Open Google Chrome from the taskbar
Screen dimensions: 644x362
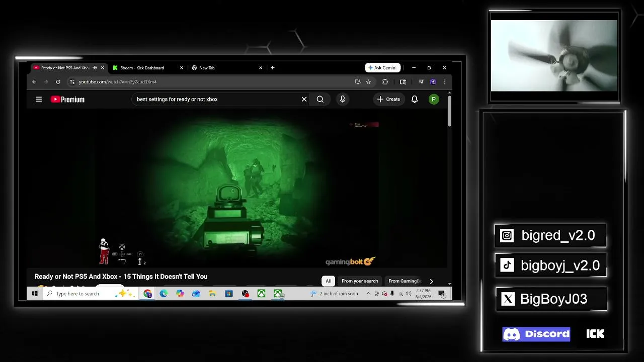147,294
